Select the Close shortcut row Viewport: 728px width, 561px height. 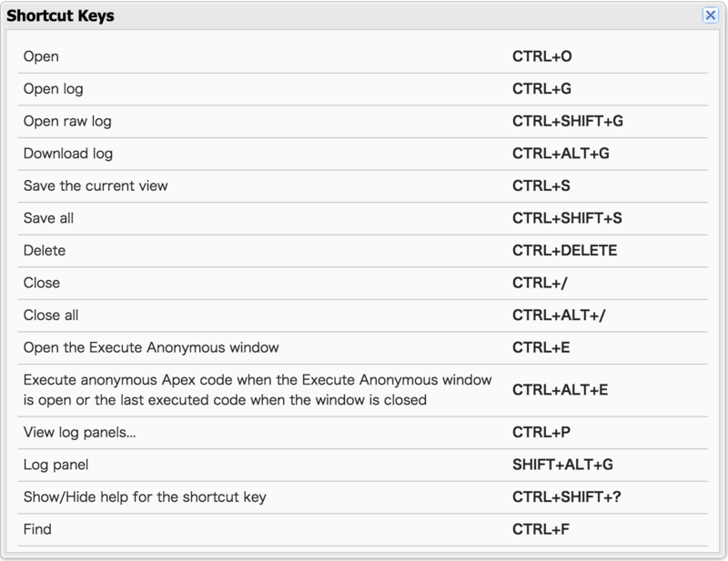[x=362, y=283]
